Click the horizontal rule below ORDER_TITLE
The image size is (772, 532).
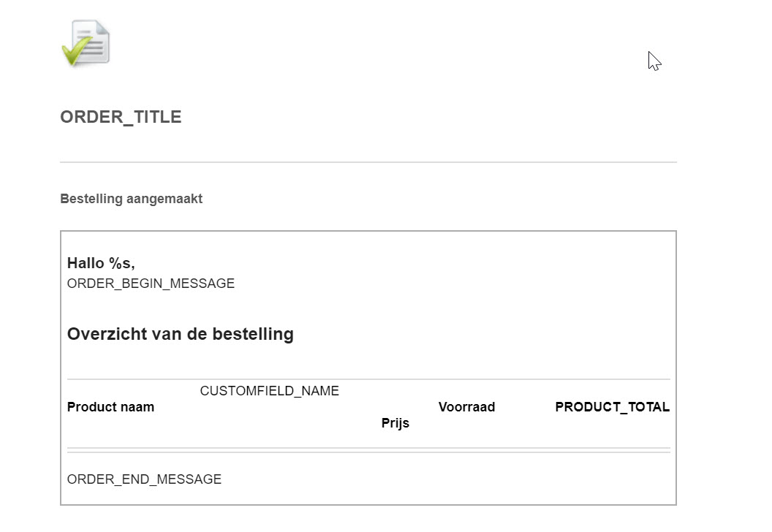tap(368, 162)
